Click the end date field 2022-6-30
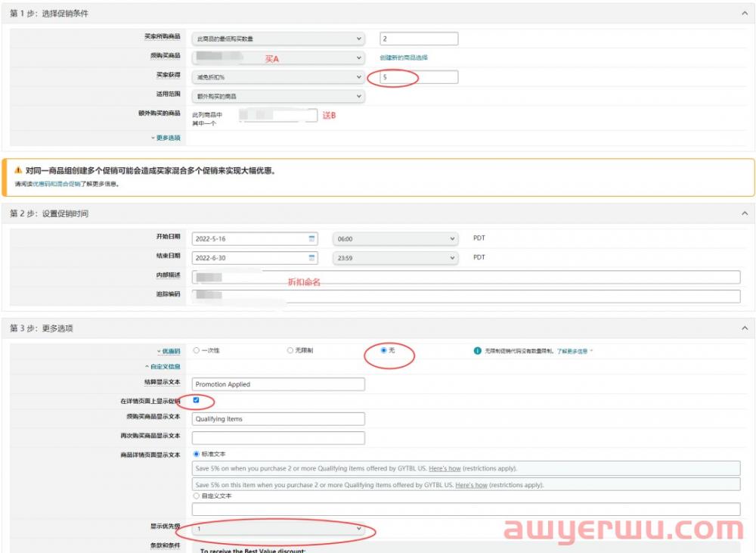This screenshot has height=553, width=756. click(x=255, y=258)
